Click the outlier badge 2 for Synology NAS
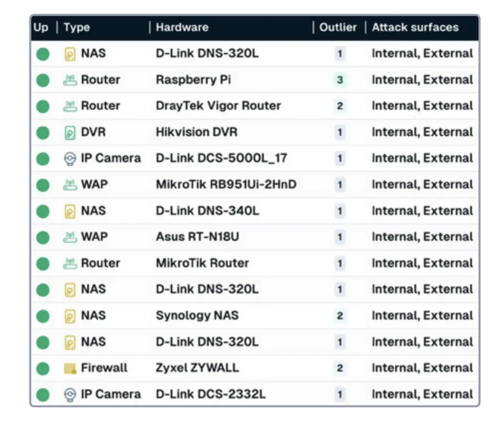 pos(339,316)
